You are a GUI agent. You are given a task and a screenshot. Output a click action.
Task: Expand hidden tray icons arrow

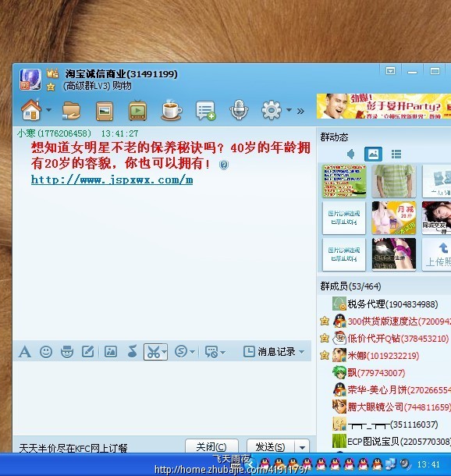pos(250,464)
